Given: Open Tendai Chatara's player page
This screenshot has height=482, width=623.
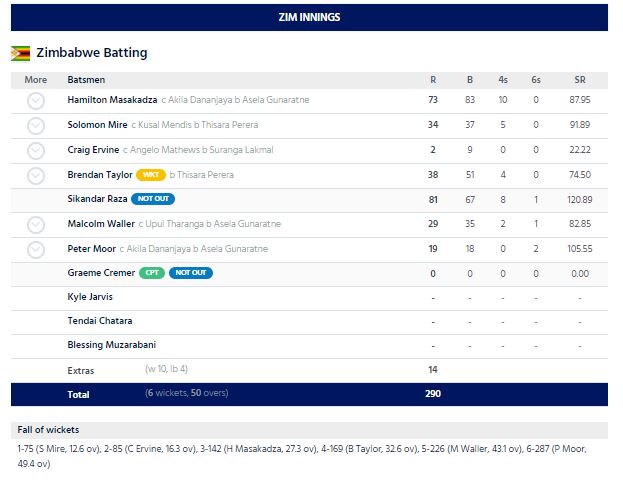Looking at the screenshot, I should [x=99, y=322].
